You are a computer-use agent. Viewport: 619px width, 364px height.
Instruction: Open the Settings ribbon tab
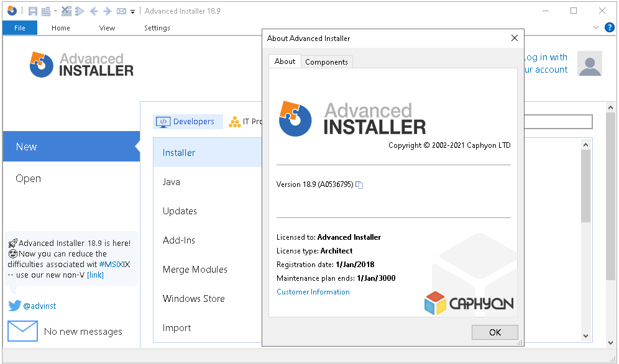[x=157, y=27]
